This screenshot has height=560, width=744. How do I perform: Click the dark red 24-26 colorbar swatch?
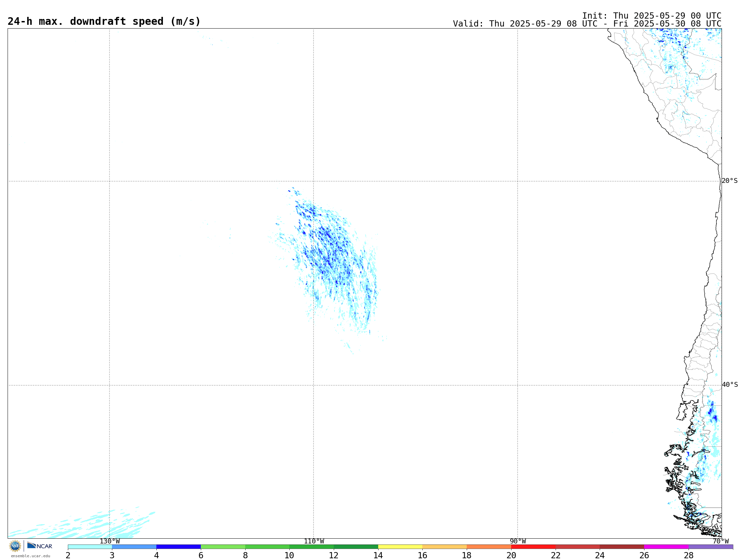pos(622,547)
